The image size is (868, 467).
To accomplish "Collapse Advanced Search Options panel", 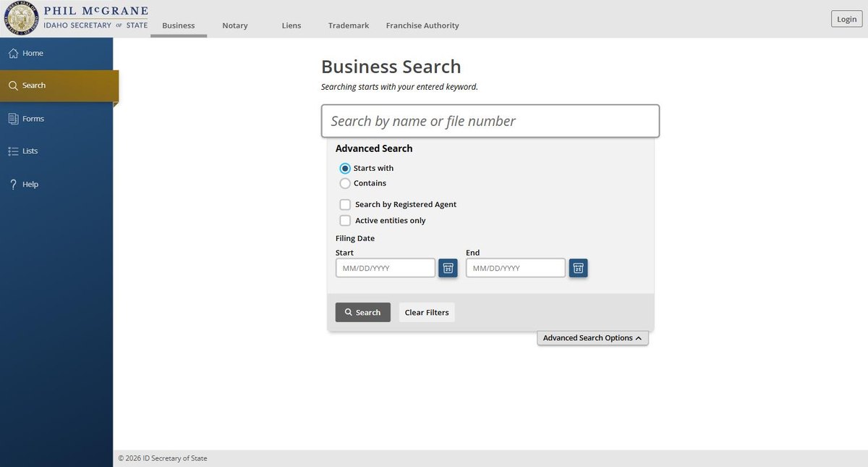I will pos(592,338).
